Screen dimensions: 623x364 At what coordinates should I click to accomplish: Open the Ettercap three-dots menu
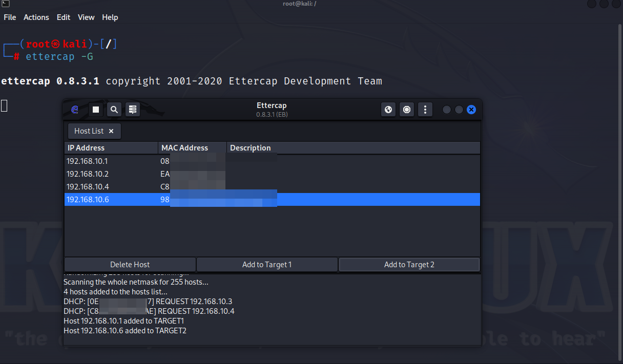click(x=425, y=110)
